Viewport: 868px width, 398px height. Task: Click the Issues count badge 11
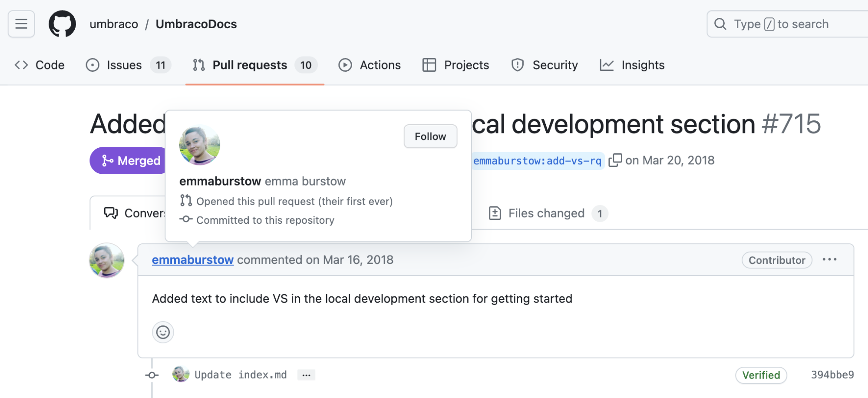[x=161, y=65]
